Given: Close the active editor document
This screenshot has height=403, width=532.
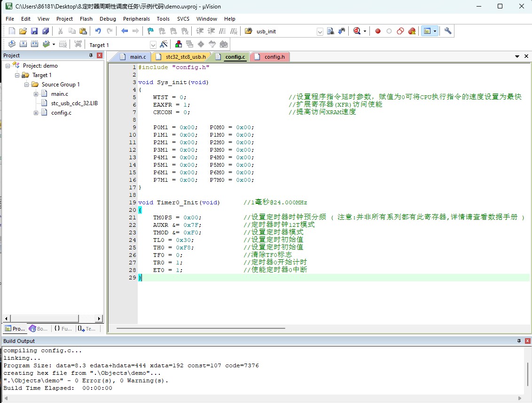Looking at the screenshot, I should 526,56.
